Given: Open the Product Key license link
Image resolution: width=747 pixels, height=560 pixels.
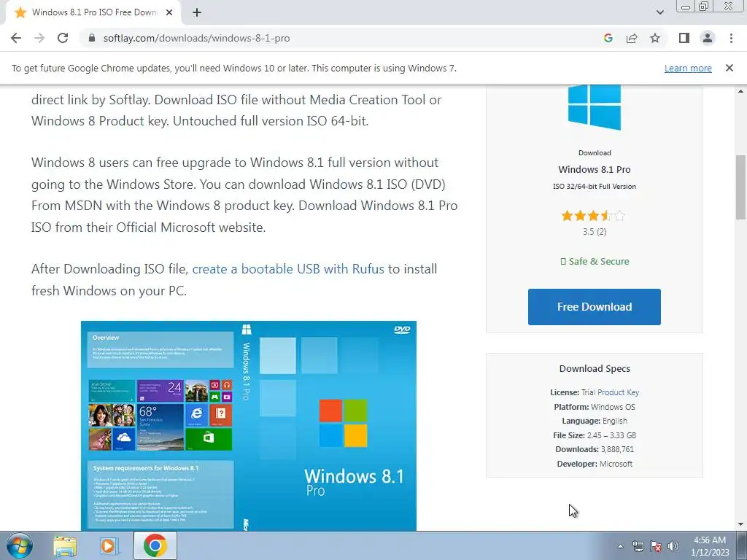Looking at the screenshot, I should click(x=618, y=392).
